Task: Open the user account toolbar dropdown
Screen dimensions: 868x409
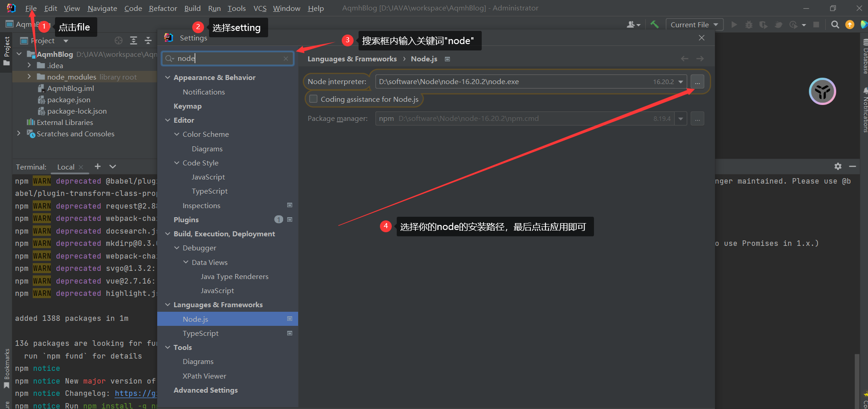Action: [x=634, y=25]
